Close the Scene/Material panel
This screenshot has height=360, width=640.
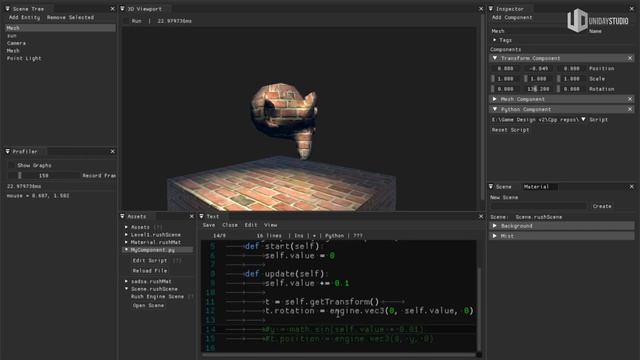631,187
